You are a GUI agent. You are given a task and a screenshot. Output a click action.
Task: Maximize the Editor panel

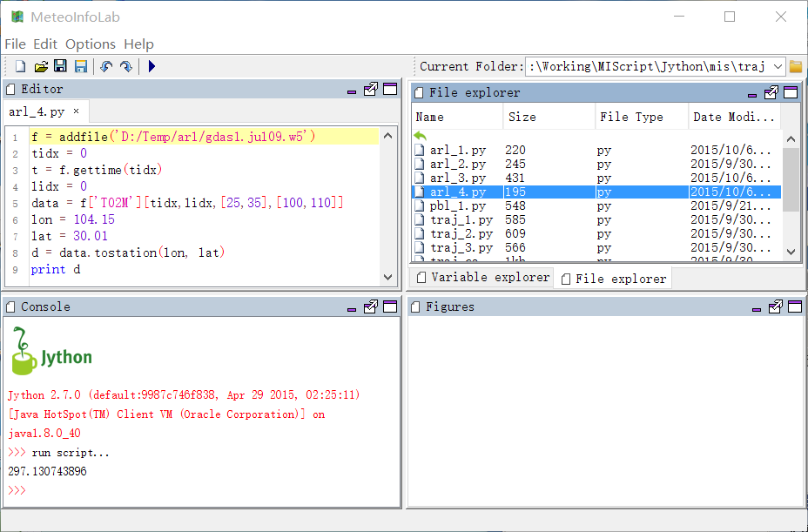click(390, 89)
